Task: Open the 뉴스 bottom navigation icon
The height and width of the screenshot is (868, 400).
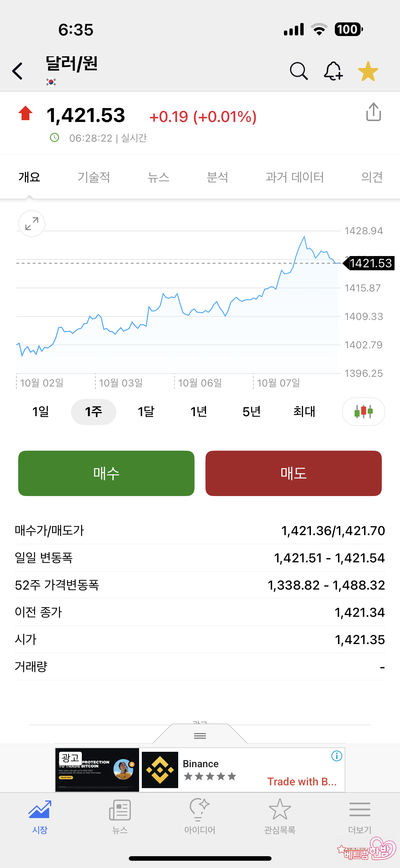Action: click(x=120, y=815)
